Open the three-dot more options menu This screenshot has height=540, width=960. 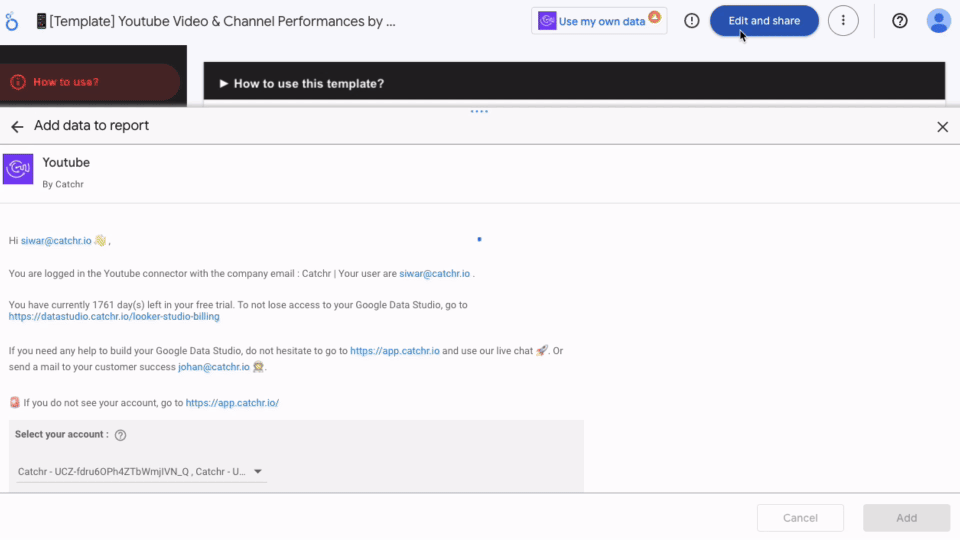tap(843, 21)
